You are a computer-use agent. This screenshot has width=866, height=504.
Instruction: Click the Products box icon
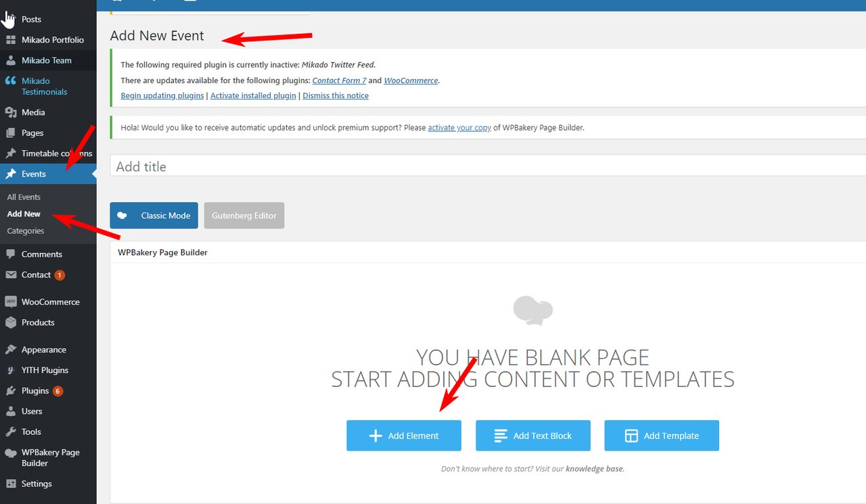tap(11, 323)
